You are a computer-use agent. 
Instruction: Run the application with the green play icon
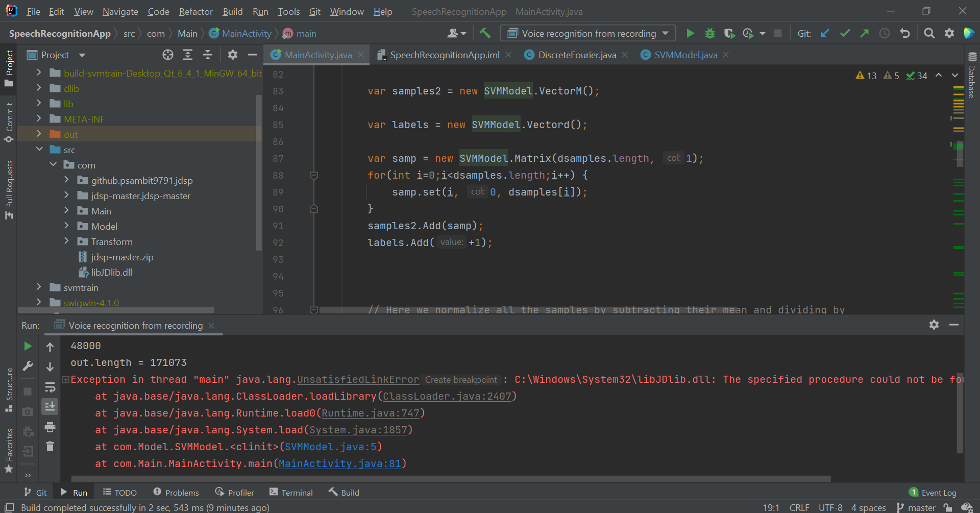pyautogui.click(x=690, y=33)
